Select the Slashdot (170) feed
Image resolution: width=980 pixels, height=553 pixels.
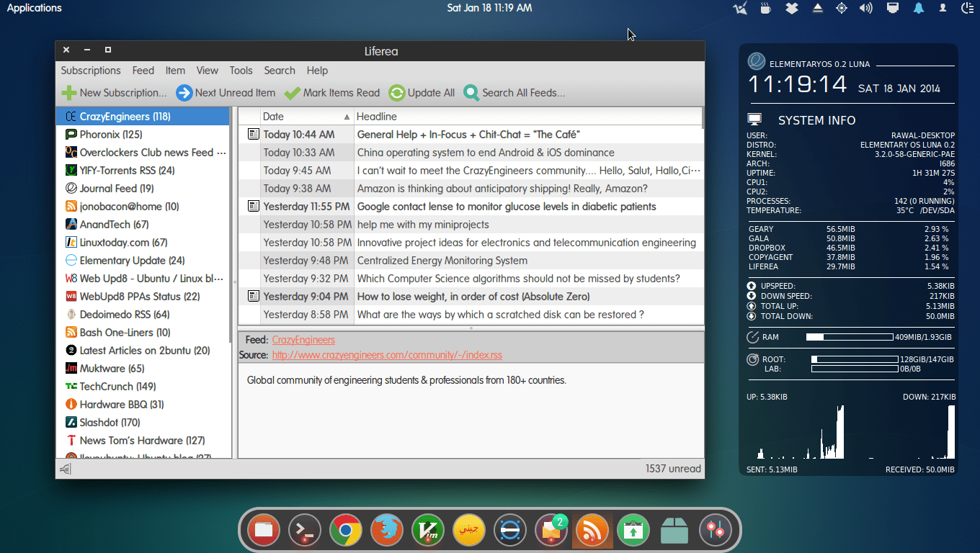(143, 423)
